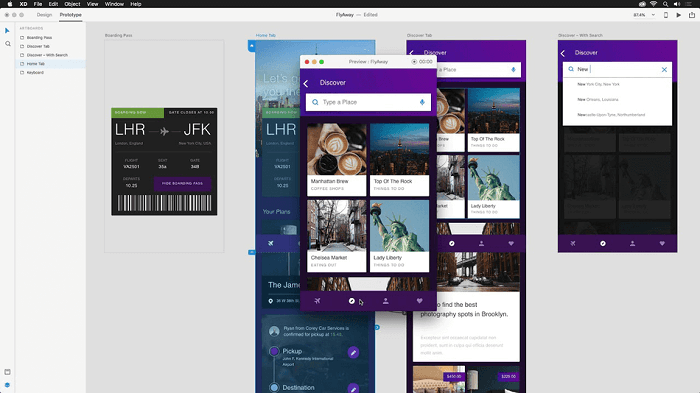Open the Window menu
The height and width of the screenshot is (393, 700).
click(114, 4)
